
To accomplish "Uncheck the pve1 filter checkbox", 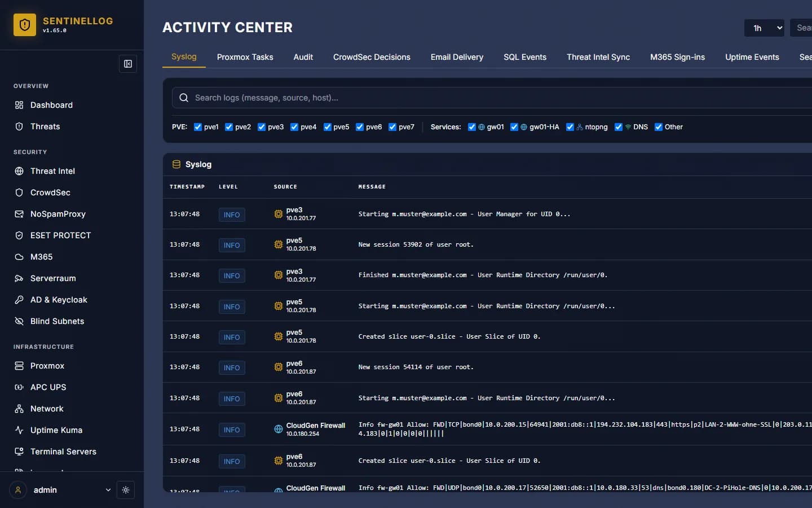I will (x=198, y=127).
